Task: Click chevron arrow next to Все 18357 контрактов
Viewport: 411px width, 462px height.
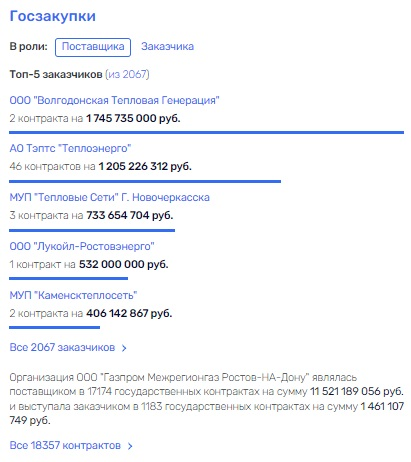Action: (130, 446)
